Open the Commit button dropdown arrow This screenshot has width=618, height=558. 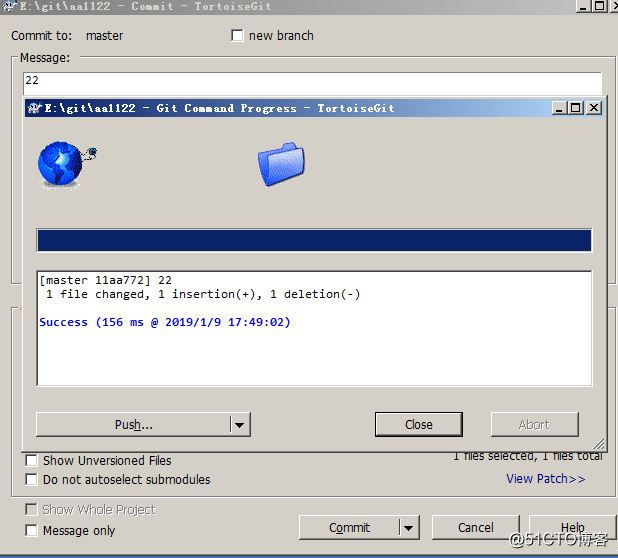(409, 527)
